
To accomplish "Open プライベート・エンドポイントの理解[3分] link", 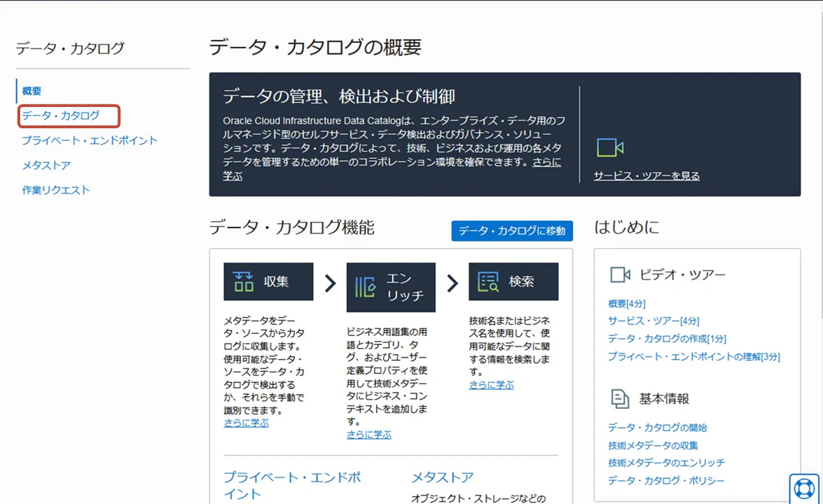I will coord(694,356).
